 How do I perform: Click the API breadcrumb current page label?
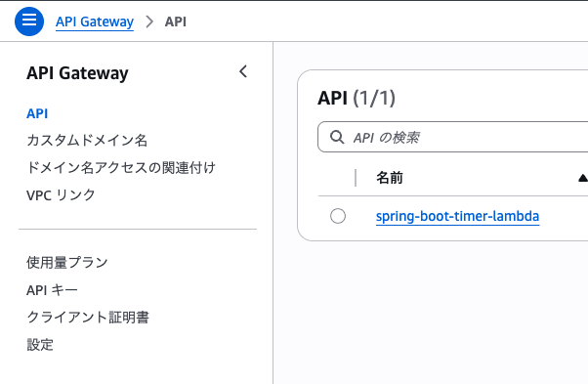pyautogui.click(x=176, y=21)
